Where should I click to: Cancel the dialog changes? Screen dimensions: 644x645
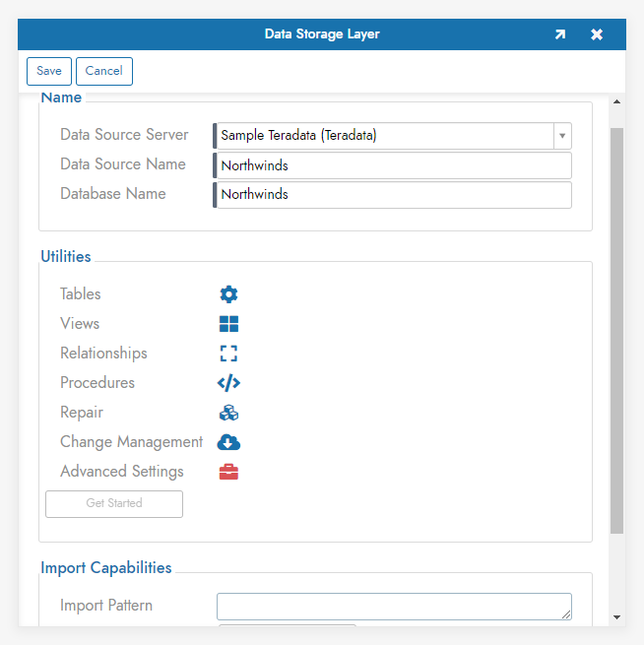click(x=103, y=71)
